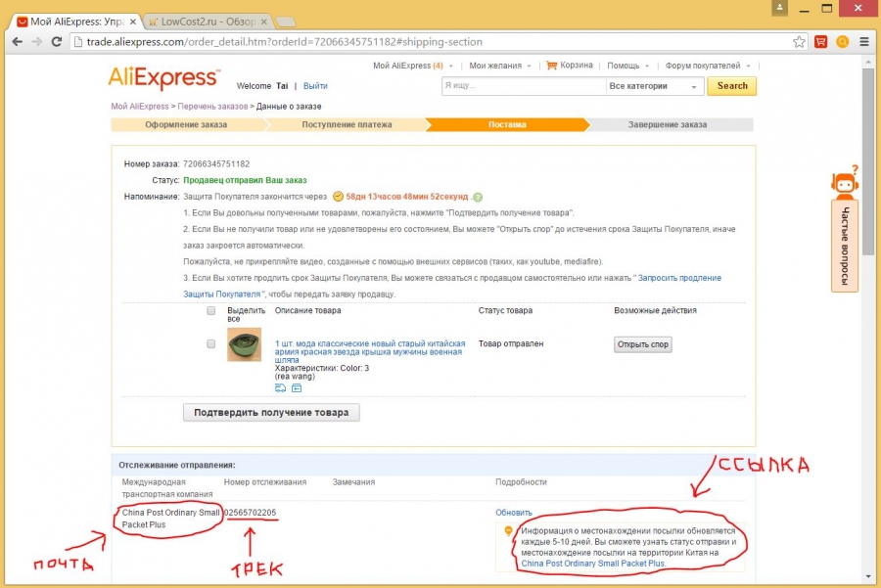The image size is (881, 588).
Task: Open a new browser tab
Action: point(286,22)
